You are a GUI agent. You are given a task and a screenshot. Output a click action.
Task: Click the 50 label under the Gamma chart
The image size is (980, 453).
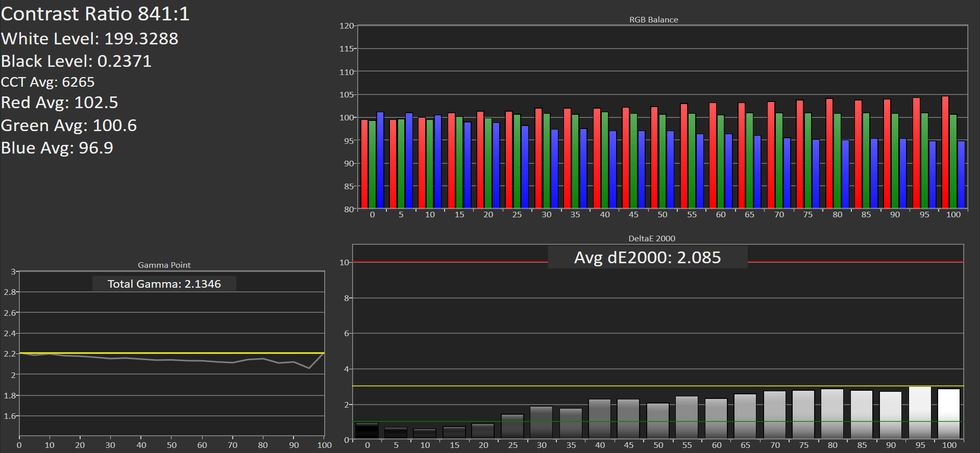point(172,445)
